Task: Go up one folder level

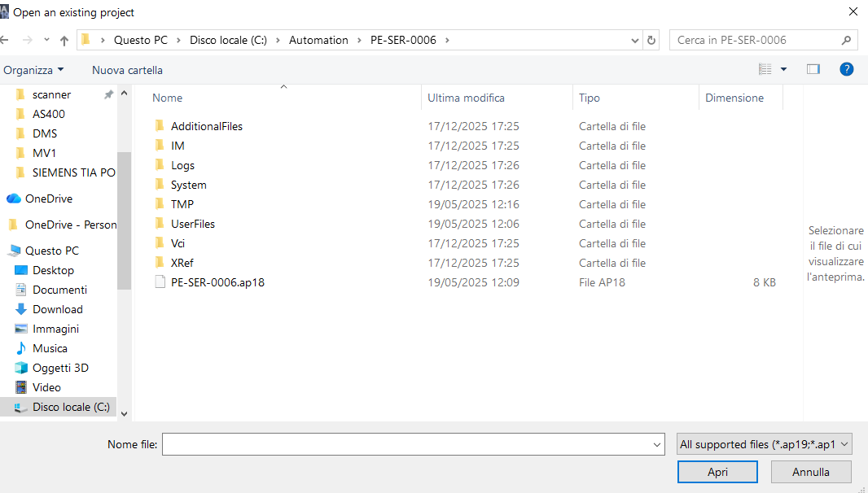Action: pyautogui.click(x=64, y=41)
